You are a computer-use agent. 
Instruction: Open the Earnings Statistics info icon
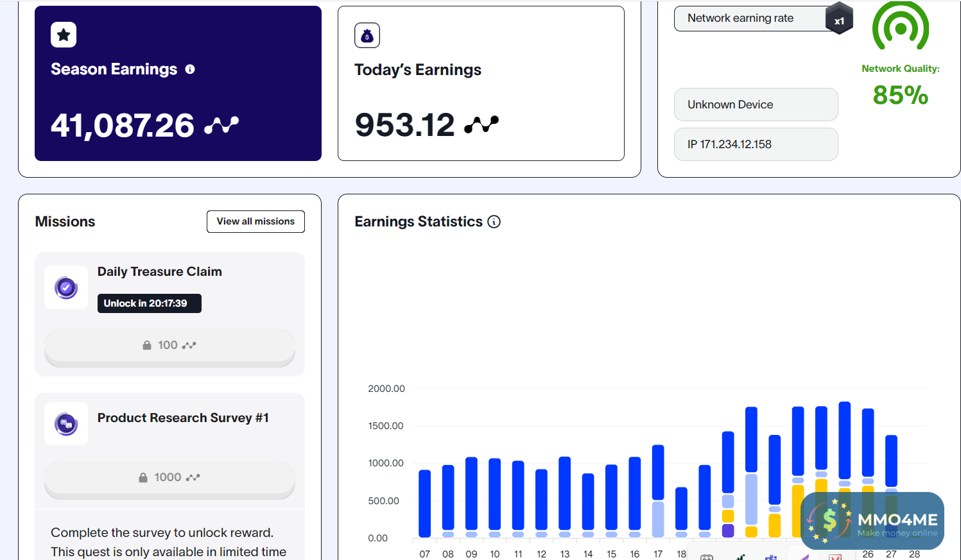tap(494, 222)
